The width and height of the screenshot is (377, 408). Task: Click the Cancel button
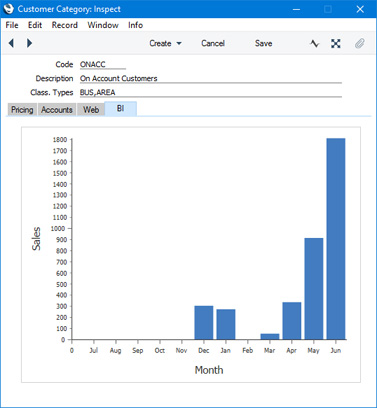(213, 43)
